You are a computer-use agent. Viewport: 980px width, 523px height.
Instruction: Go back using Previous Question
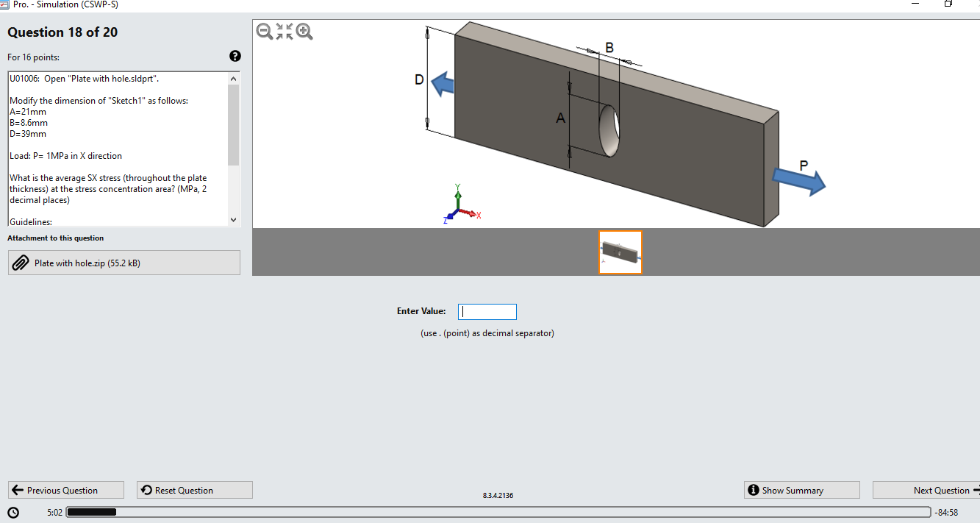(65, 489)
